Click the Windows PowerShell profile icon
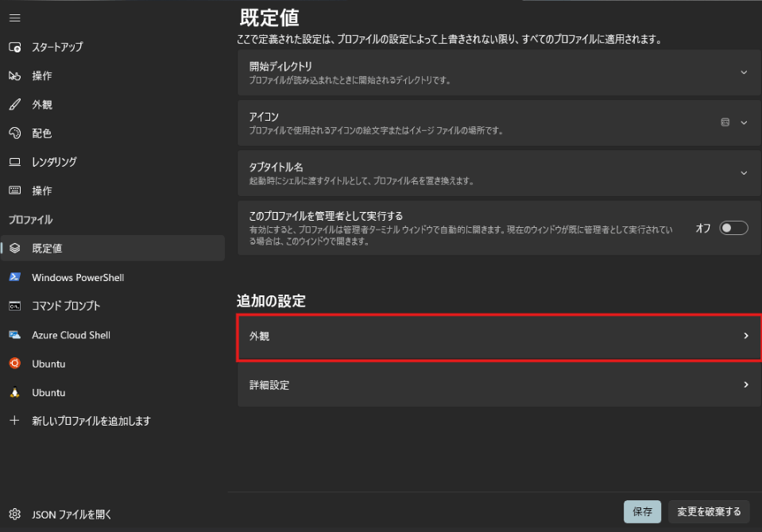Image resolution: width=762 pixels, height=532 pixels. point(15,277)
